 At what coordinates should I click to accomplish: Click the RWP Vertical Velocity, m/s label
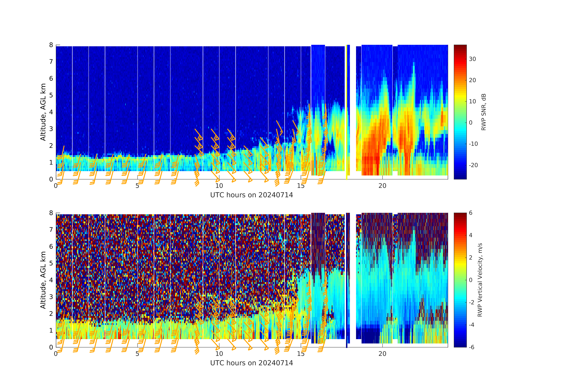point(480,280)
